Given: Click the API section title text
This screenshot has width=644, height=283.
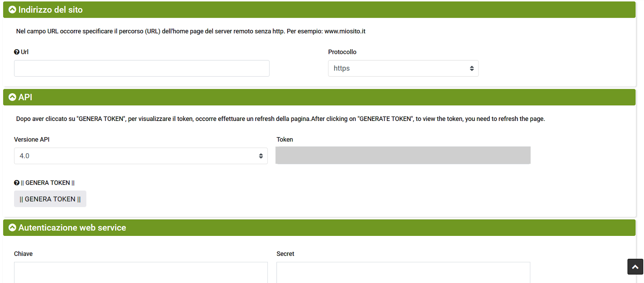Looking at the screenshot, I should point(25,97).
